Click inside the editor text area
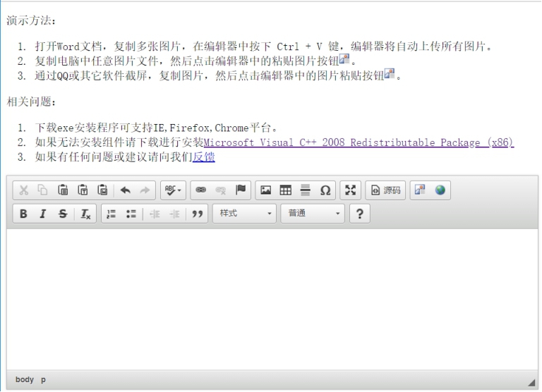Screen dimensions: 542x392 pyautogui.click(x=272, y=300)
